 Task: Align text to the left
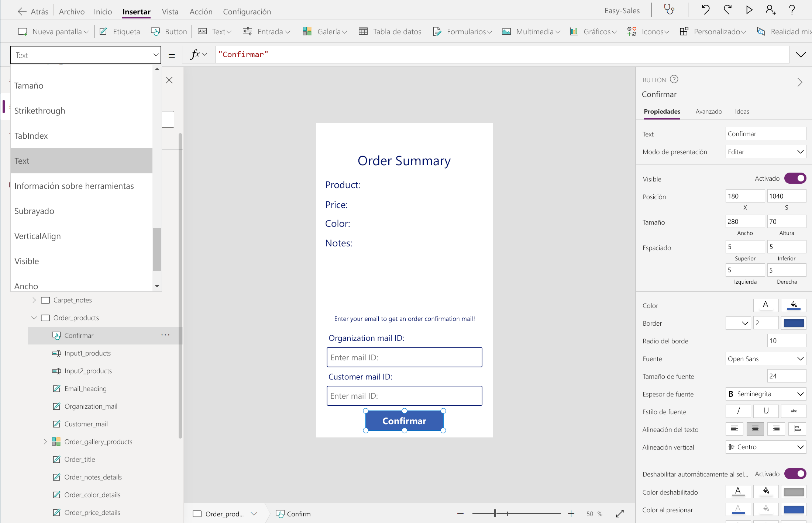pos(734,429)
